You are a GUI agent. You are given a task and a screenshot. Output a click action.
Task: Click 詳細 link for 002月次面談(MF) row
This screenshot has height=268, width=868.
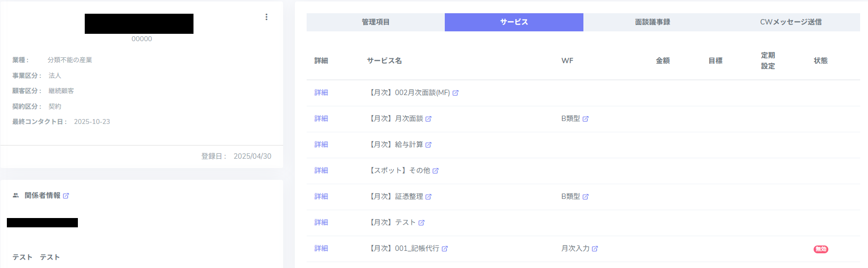(321, 93)
